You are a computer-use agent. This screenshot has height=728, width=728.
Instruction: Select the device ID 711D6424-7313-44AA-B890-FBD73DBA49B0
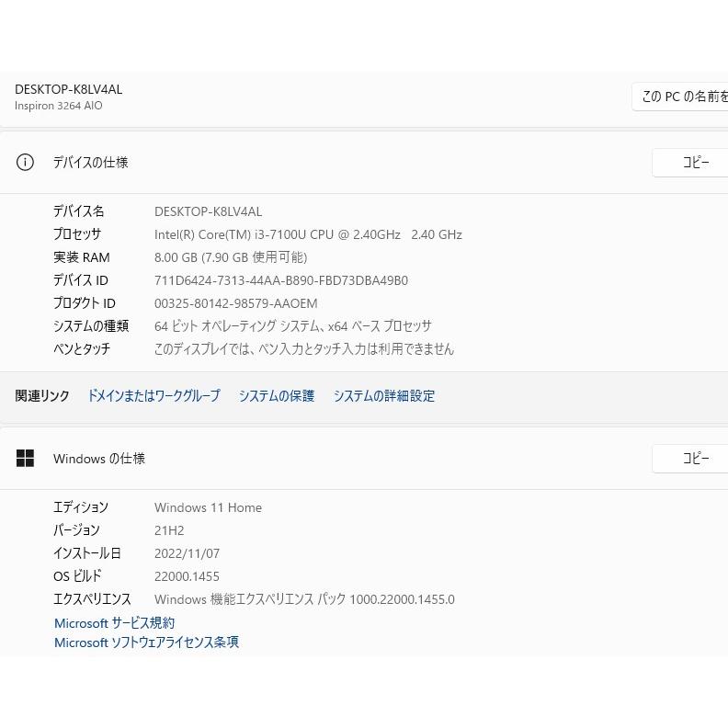(281, 281)
